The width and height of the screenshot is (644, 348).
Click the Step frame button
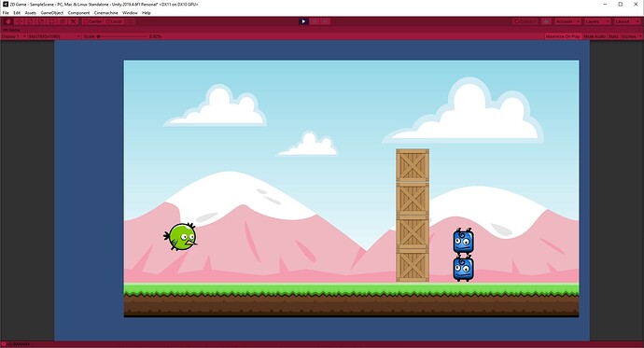coord(325,21)
